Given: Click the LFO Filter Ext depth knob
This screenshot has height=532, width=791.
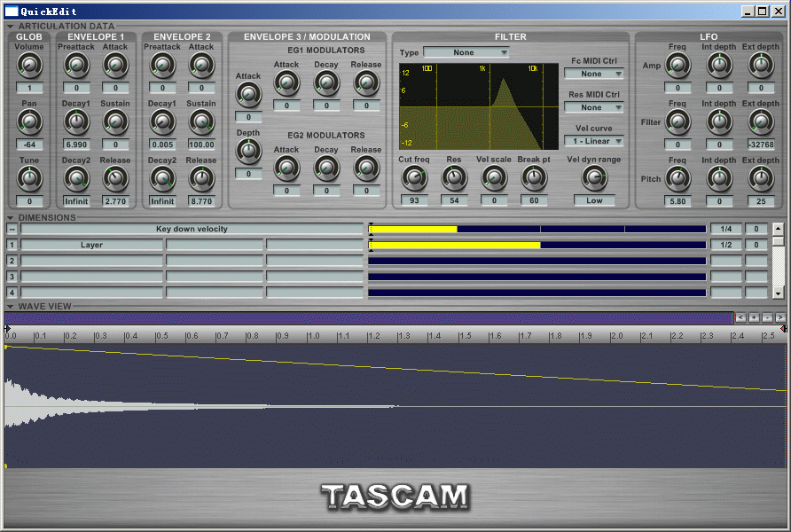Looking at the screenshot, I should 761,122.
